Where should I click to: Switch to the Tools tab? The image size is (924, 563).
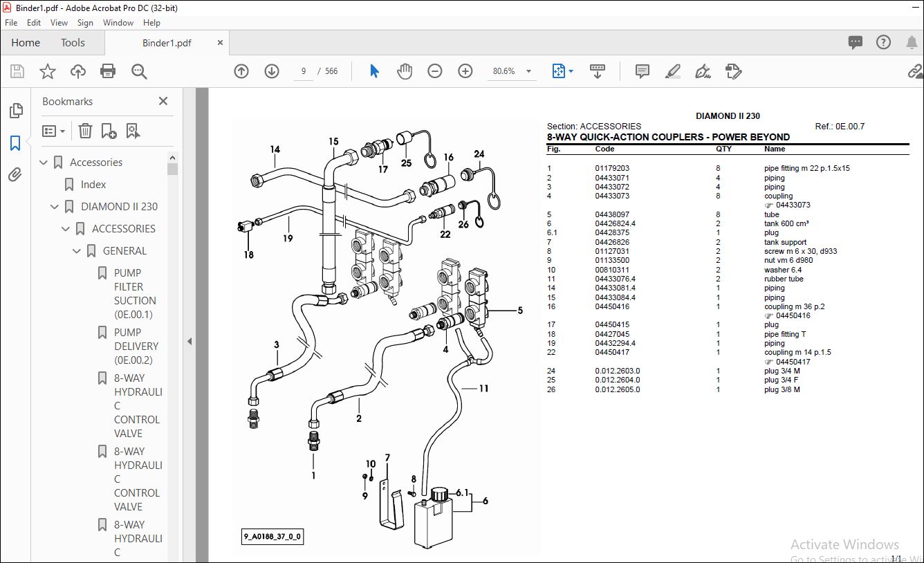tap(73, 43)
